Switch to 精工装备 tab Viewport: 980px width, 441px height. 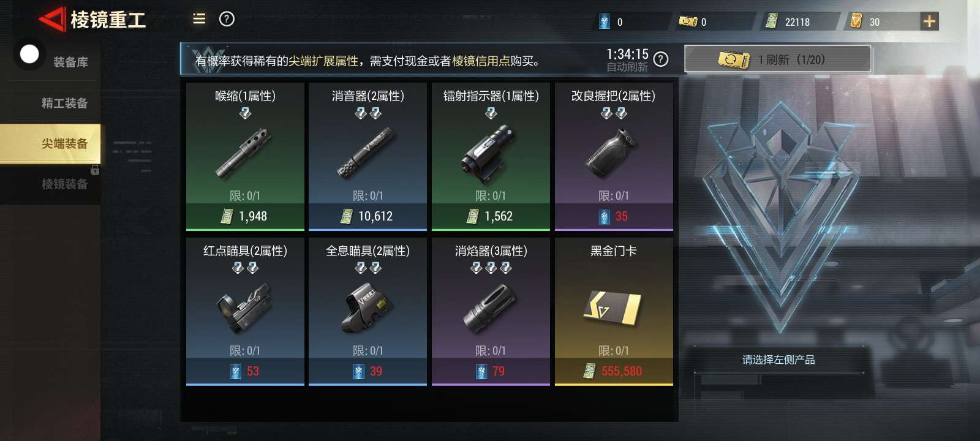pyautogui.click(x=64, y=103)
